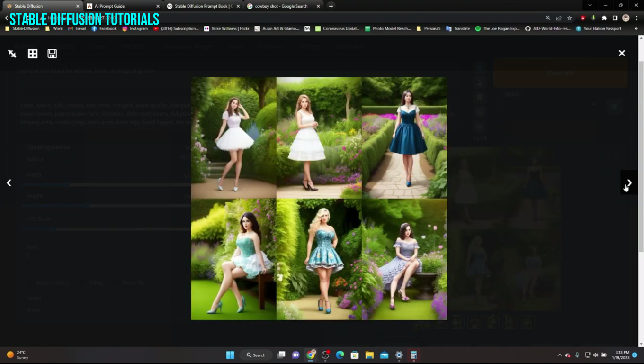Click the woman in lavender dress sitting picture

coord(404,259)
